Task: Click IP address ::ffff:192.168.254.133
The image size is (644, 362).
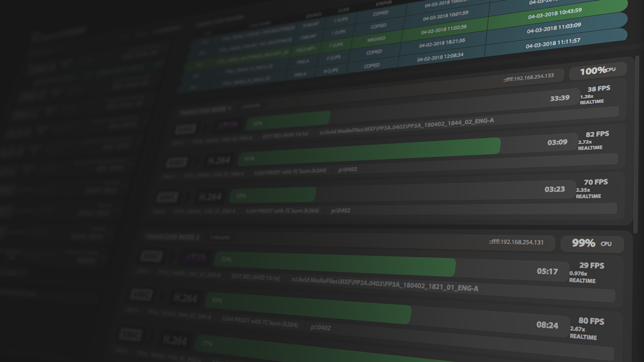Action: coord(529,77)
